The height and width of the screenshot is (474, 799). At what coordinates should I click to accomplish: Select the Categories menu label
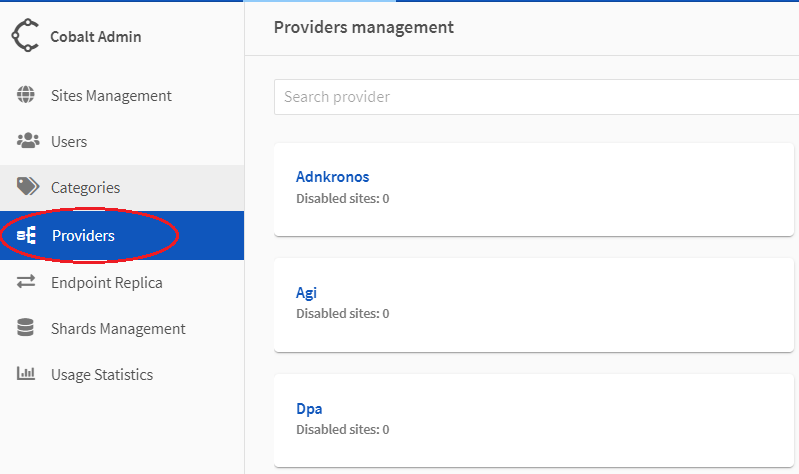click(85, 188)
